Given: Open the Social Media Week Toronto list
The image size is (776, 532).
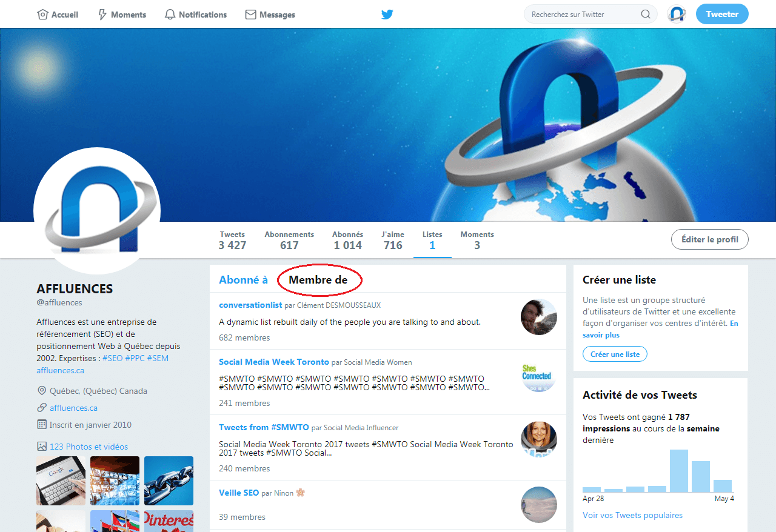Looking at the screenshot, I should (274, 362).
